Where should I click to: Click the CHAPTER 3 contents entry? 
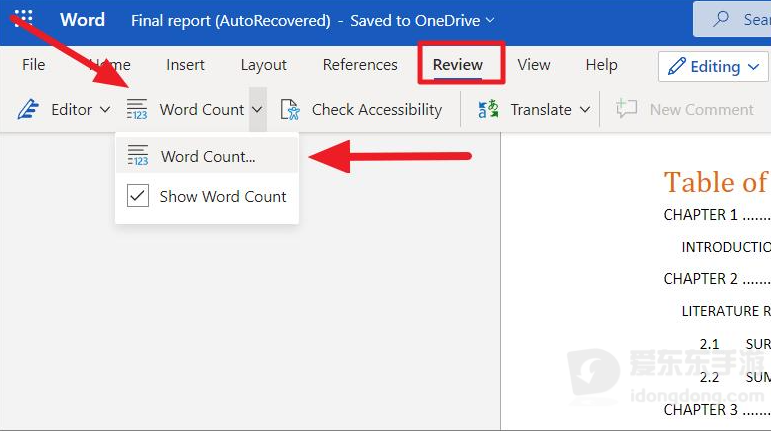[x=716, y=409]
